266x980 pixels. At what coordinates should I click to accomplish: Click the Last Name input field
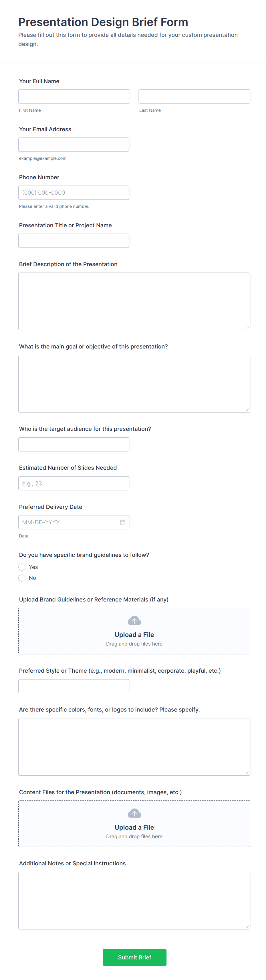click(194, 97)
